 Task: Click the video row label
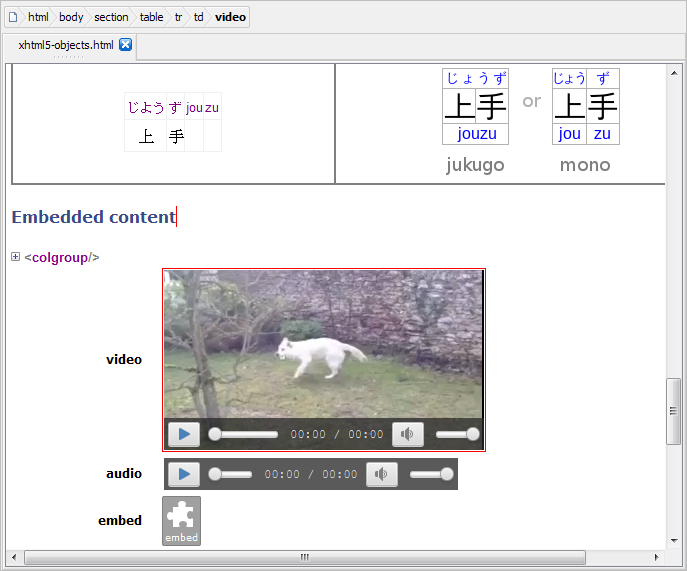(x=124, y=359)
